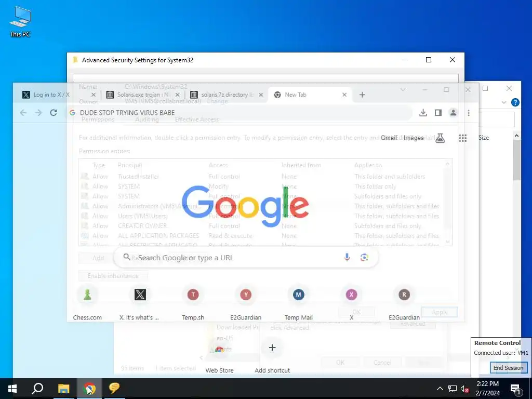
Task: Open X. It's what's shortcut tile
Action: point(140,302)
